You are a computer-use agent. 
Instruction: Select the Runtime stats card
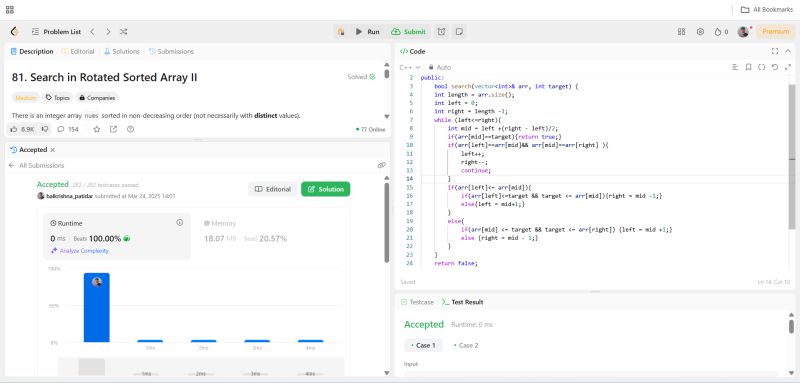117,236
